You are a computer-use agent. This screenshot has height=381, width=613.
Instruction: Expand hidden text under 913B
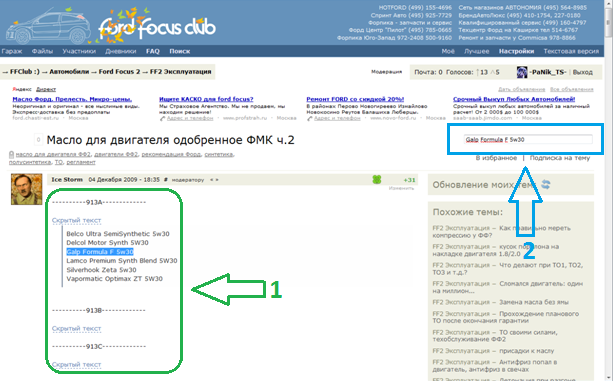pos(77,329)
